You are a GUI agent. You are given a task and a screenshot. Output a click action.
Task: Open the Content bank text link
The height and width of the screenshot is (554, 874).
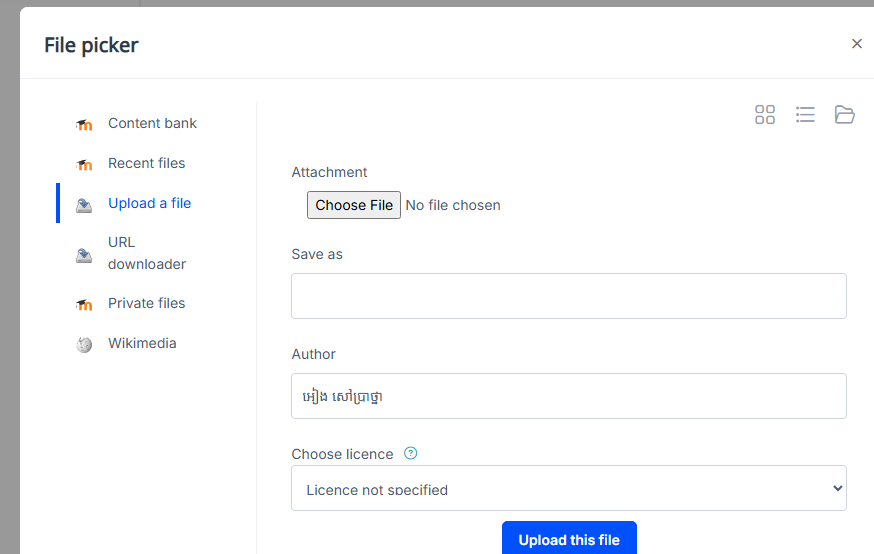[152, 123]
